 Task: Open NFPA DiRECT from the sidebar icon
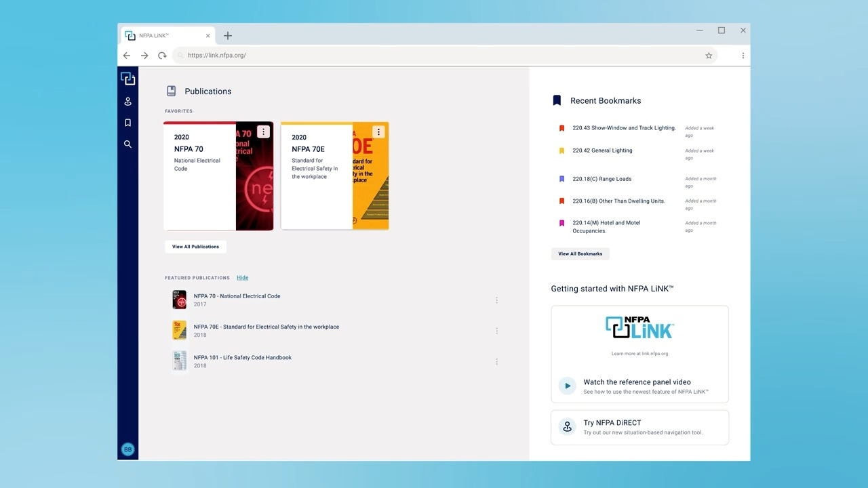click(x=127, y=102)
